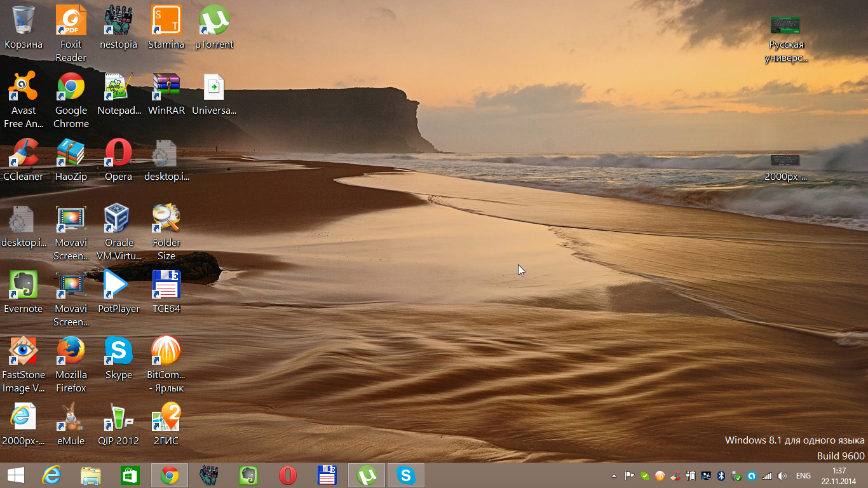
Task: Open the Foxit Reader desktop shortcut
Action: tap(71, 34)
